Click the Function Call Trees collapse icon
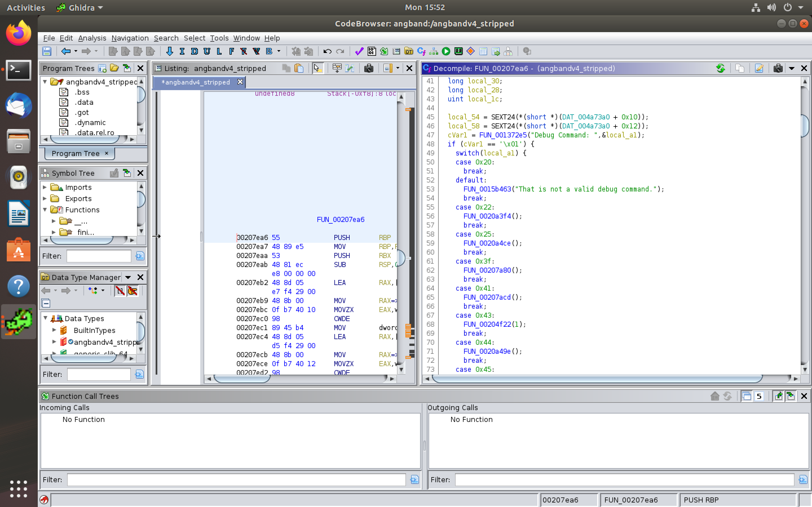The height and width of the screenshot is (507, 812). 747,397
